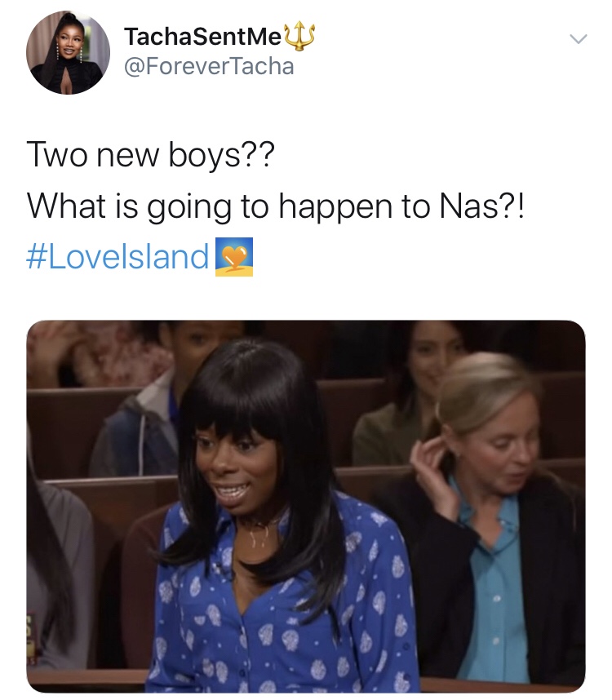
Task: Open the @ForeverTacha handle
Action: (209, 67)
